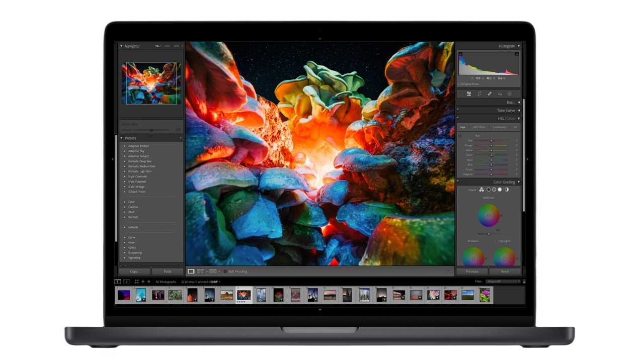Go forward with the filmstrip right arrow
Viewport: 644px width, 362px height.
click(149, 282)
